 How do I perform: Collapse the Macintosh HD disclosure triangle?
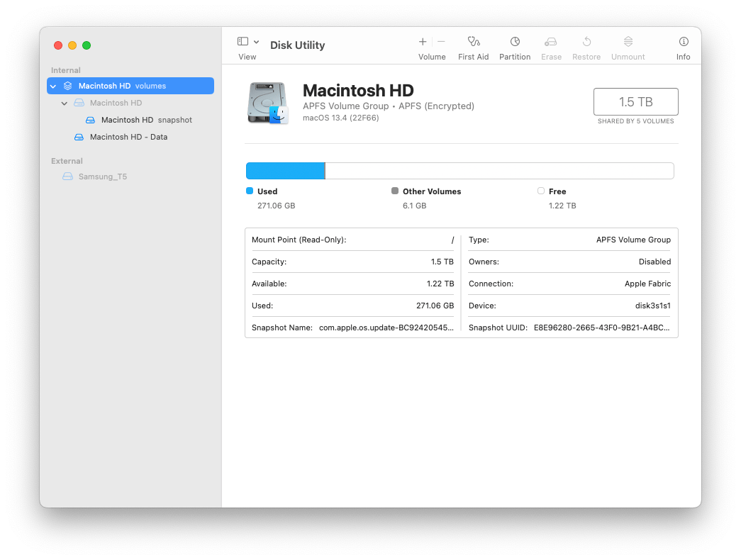(x=64, y=103)
